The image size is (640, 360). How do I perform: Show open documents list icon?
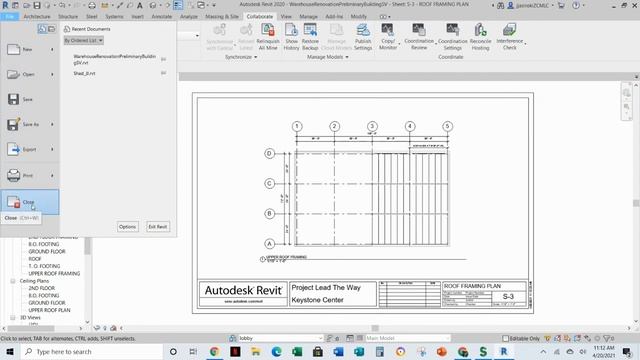coord(51,29)
